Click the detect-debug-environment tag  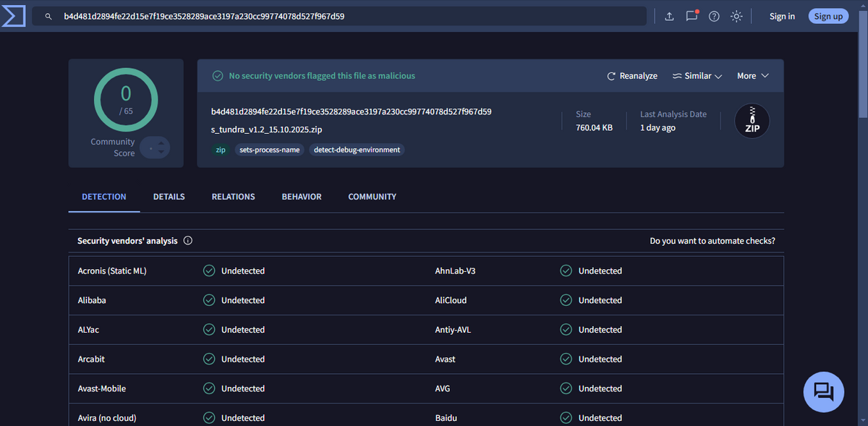pos(357,150)
